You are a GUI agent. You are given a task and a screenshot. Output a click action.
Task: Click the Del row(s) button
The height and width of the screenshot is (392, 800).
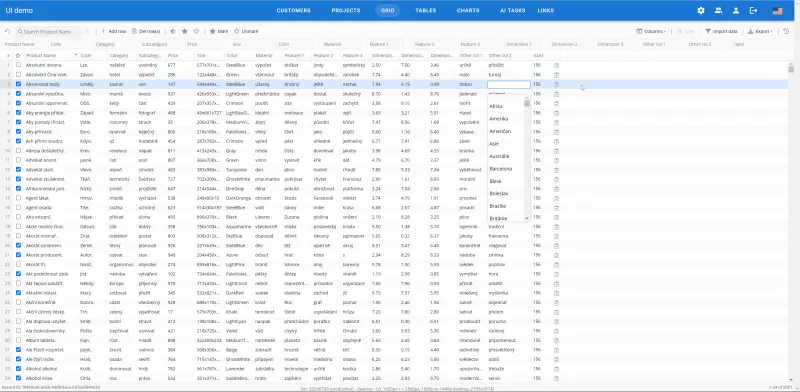(146, 32)
